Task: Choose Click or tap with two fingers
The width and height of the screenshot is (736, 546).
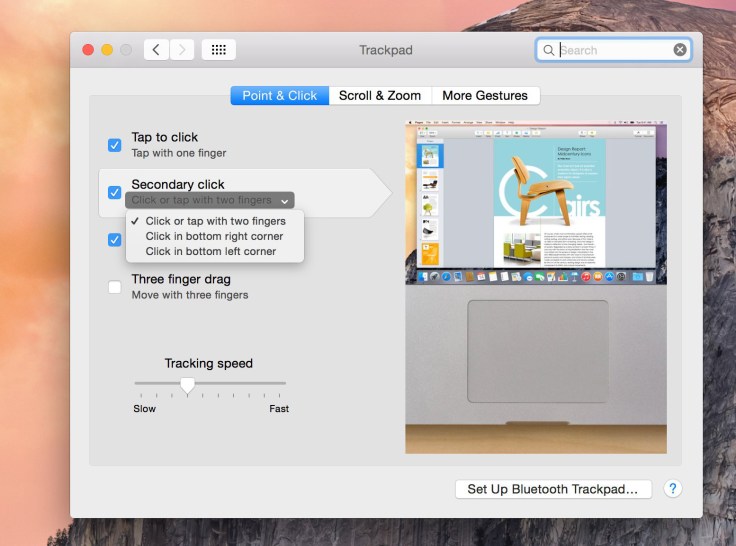Action: tap(215, 221)
